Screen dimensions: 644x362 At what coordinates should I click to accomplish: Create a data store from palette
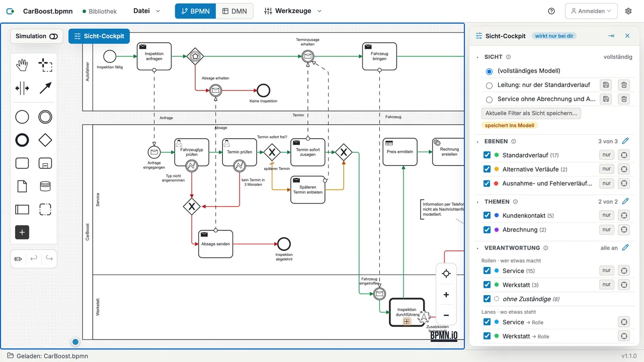(x=45, y=187)
